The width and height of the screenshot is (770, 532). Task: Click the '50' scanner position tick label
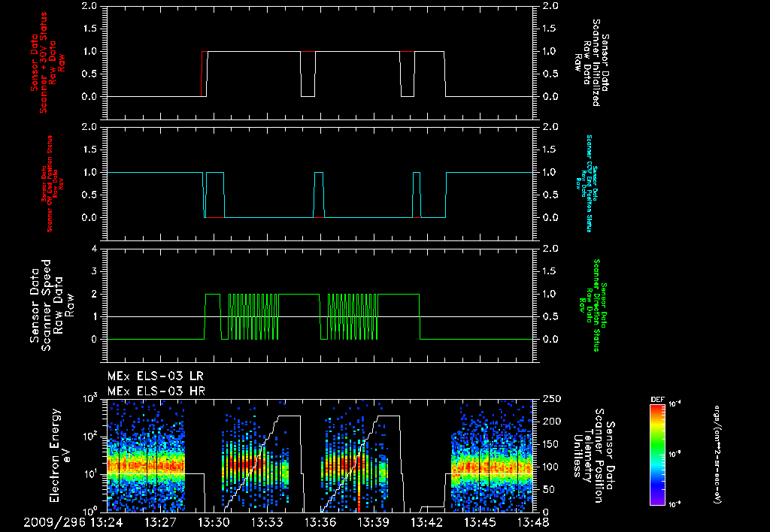pos(550,489)
